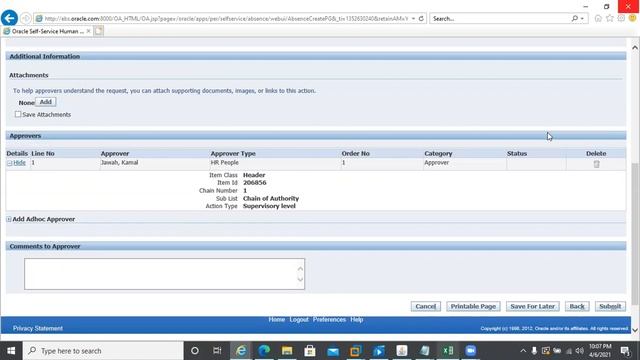Click the volume speaker icon in the system tray
Image resolution: width=640 pixels, height=360 pixels.
pyautogui.click(x=580, y=351)
